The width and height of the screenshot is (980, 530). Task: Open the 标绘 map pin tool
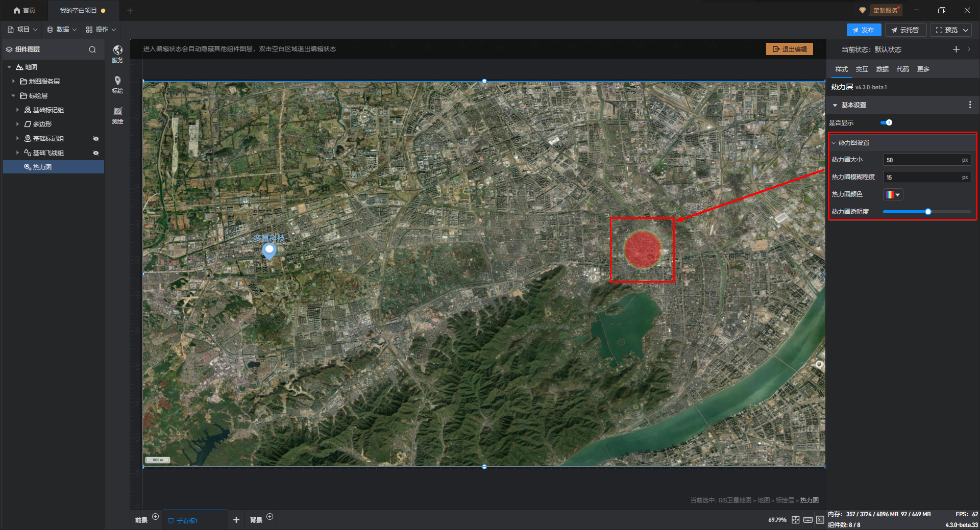pyautogui.click(x=117, y=81)
